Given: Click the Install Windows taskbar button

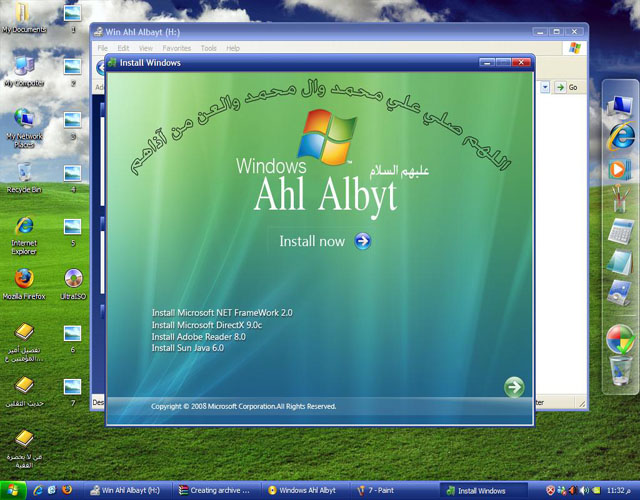Looking at the screenshot, I should point(482,490).
